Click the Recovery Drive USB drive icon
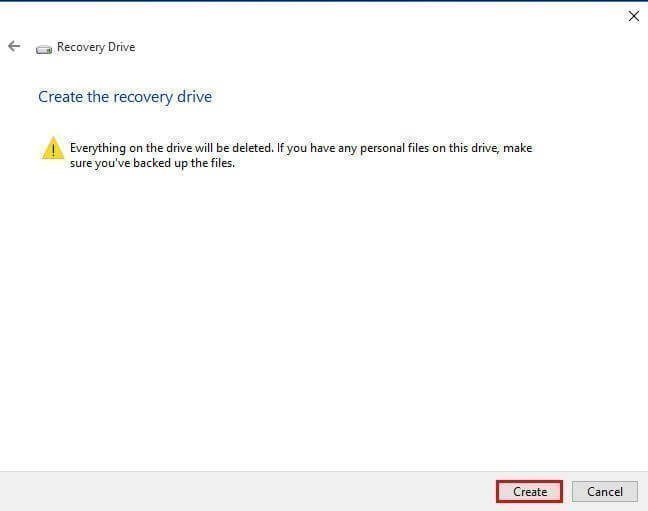The width and height of the screenshot is (648, 511). 44,50
